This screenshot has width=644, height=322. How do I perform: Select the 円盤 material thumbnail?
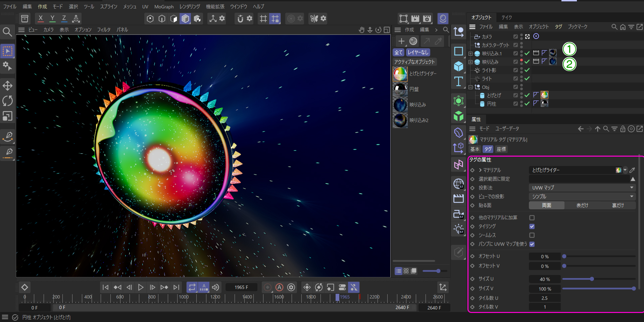(400, 89)
